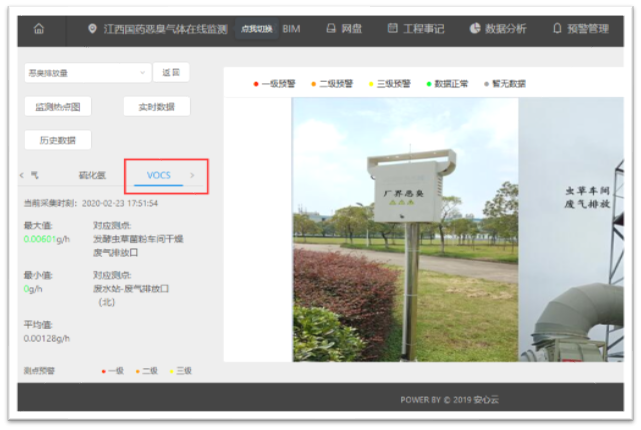Click the 江西国药恶臭气体在线监测 project title

(165, 29)
